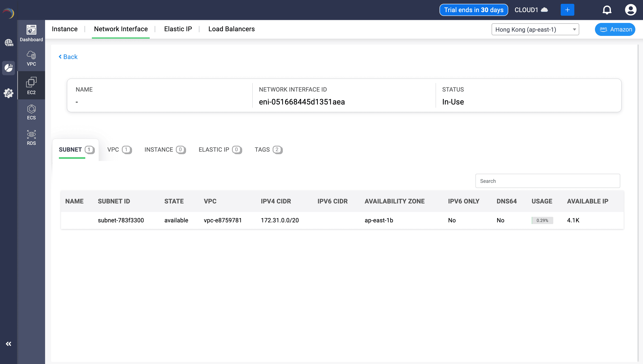Collapse the sidebar with double chevron
Screen dimensions: 643x364
click(9, 344)
